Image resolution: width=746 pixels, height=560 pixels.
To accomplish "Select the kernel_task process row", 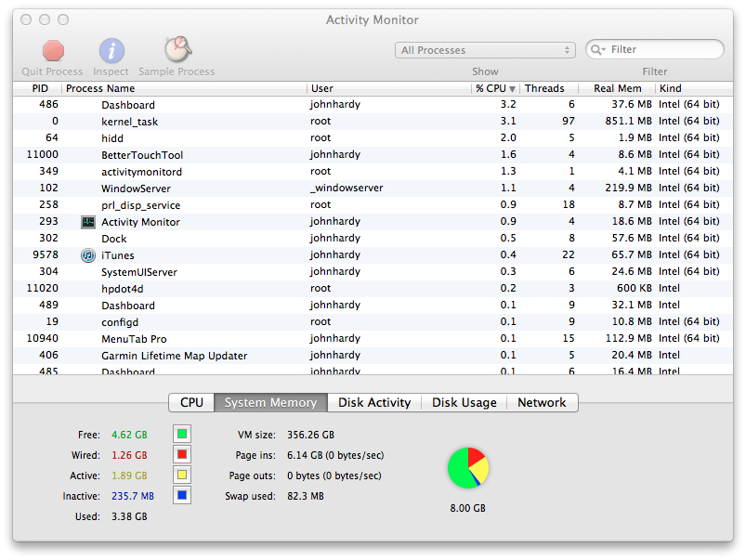I will [x=373, y=122].
